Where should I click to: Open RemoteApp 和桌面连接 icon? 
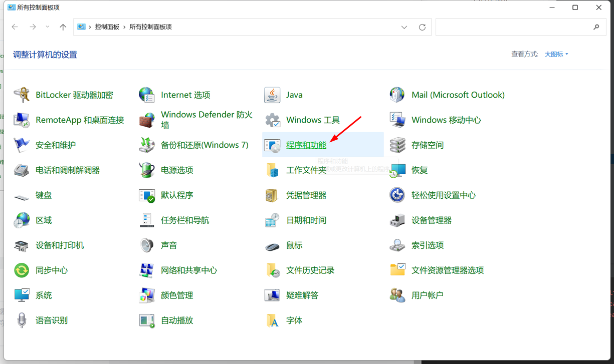coord(22,120)
